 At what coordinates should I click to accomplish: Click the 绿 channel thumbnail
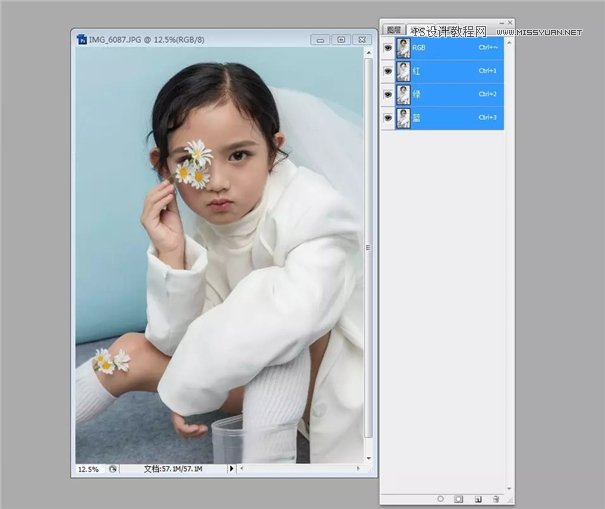404,95
